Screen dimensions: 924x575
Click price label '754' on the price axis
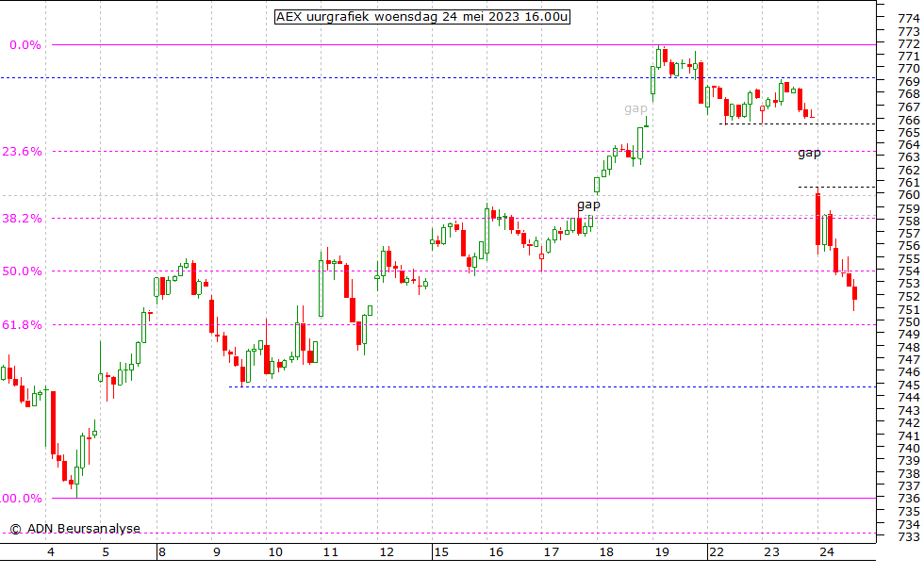pos(909,271)
